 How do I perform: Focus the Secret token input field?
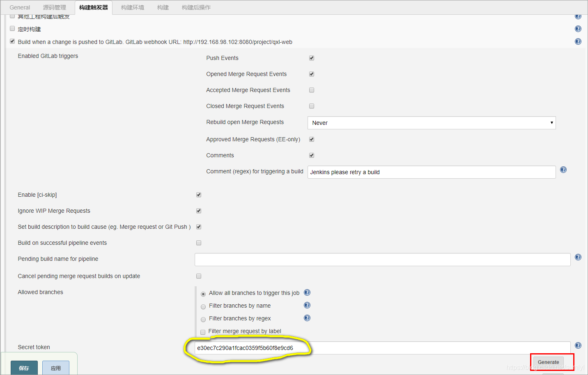click(x=383, y=348)
